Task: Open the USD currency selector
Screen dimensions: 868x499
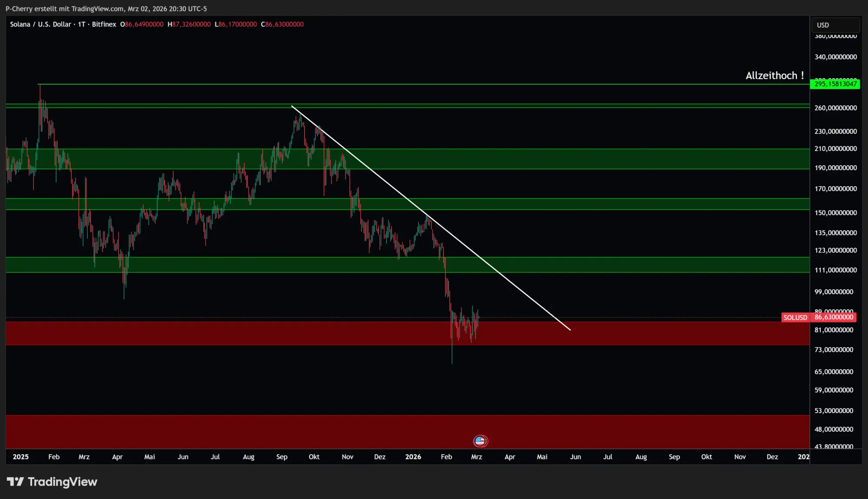Action: [835, 25]
